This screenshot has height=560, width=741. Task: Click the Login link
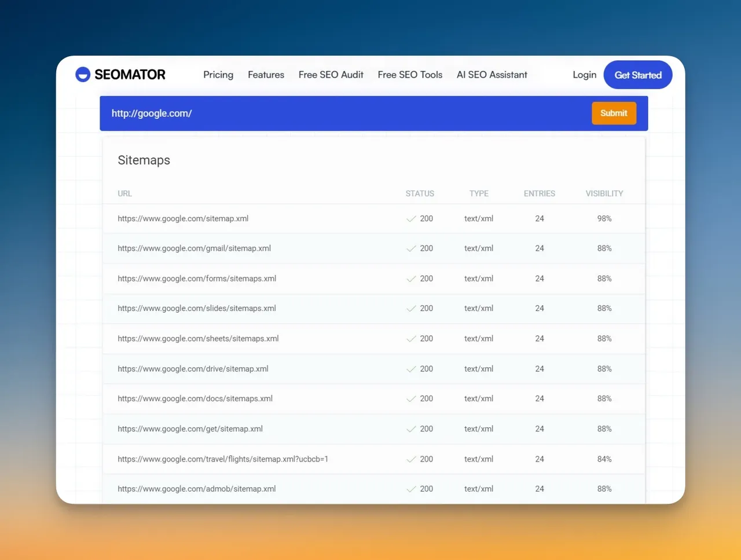(x=584, y=75)
